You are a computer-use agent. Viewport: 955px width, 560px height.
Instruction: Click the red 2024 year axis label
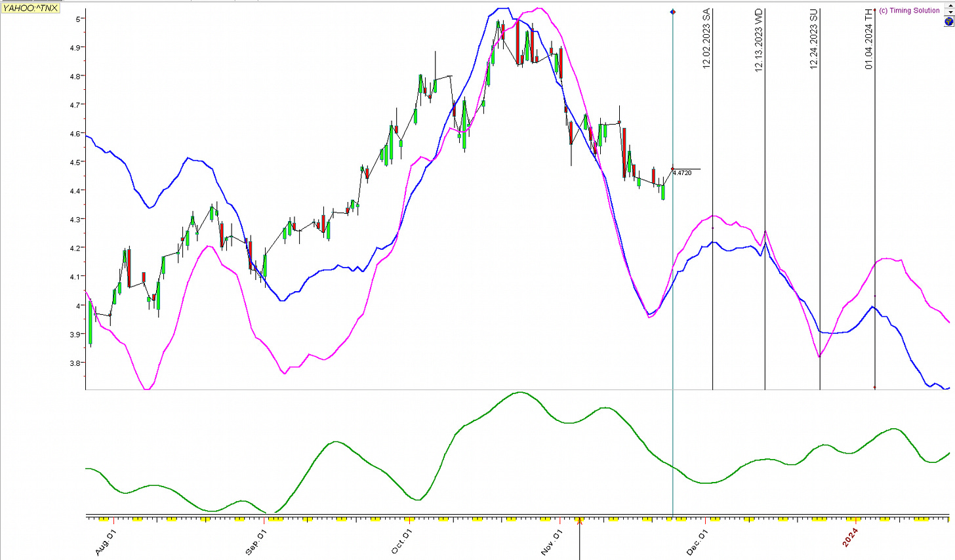(x=850, y=538)
